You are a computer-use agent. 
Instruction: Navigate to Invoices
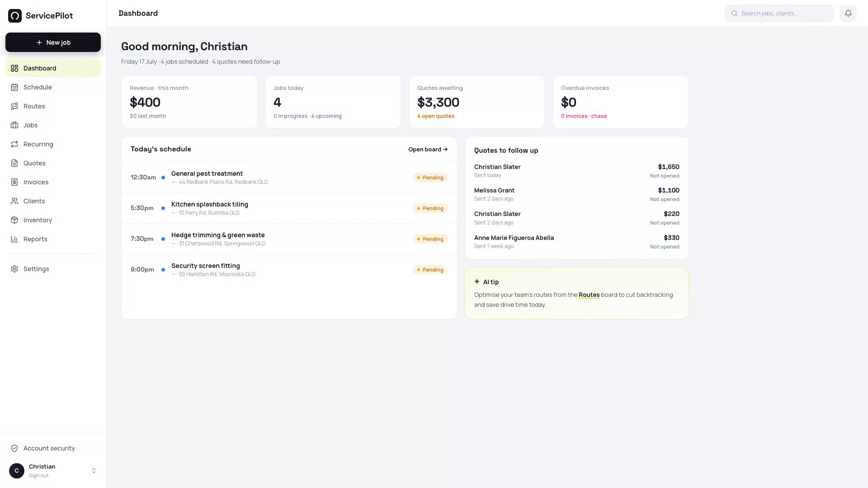point(53,182)
